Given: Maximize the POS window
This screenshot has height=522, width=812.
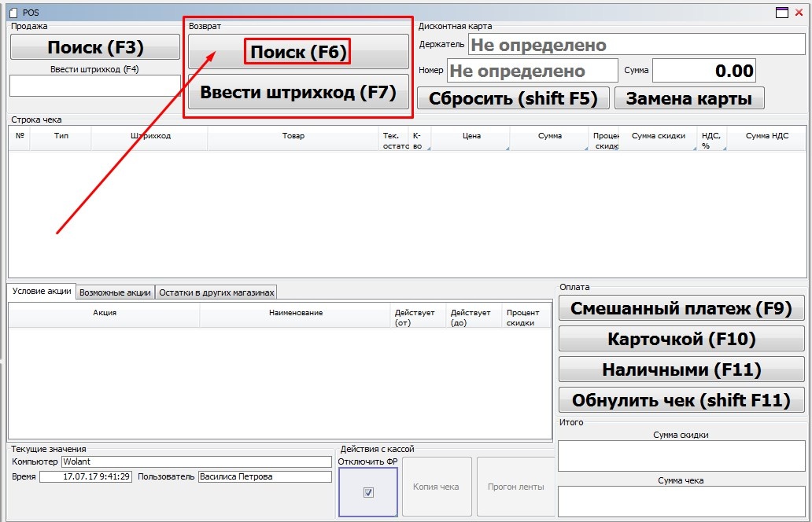Looking at the screenshot, I should coord(781,12).
